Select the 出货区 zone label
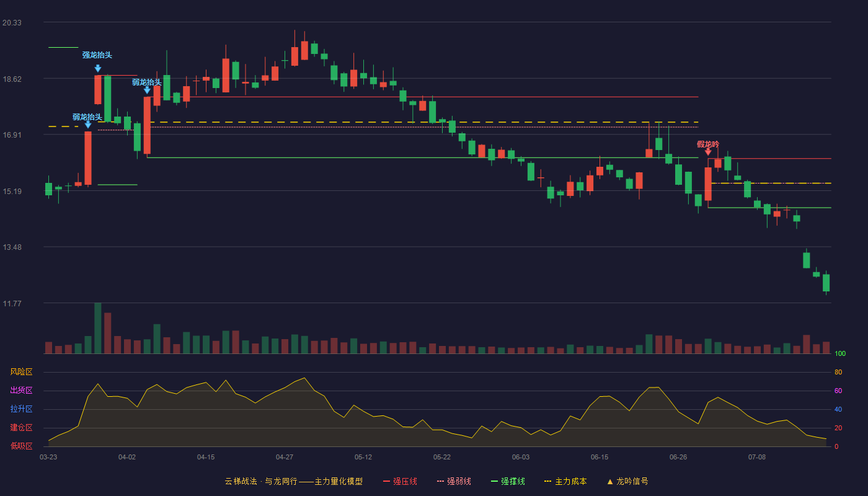The image size is (868, 496). (x=21, y=391)
